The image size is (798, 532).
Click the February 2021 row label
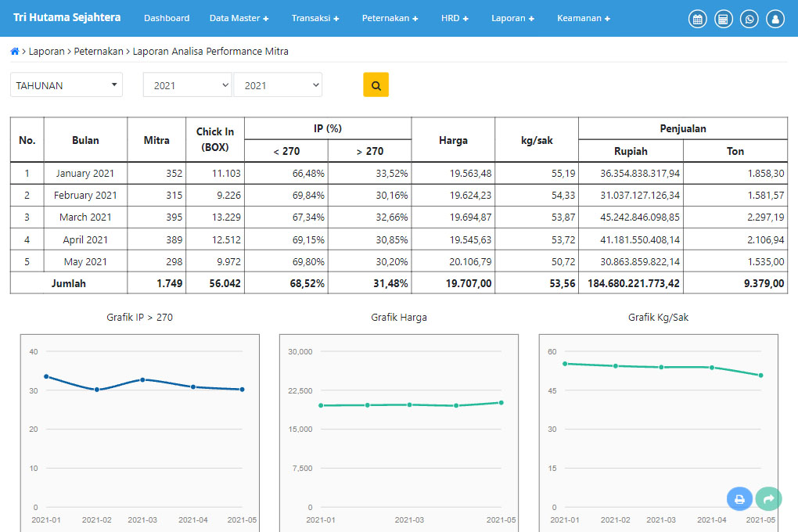(x=85, y=195)
